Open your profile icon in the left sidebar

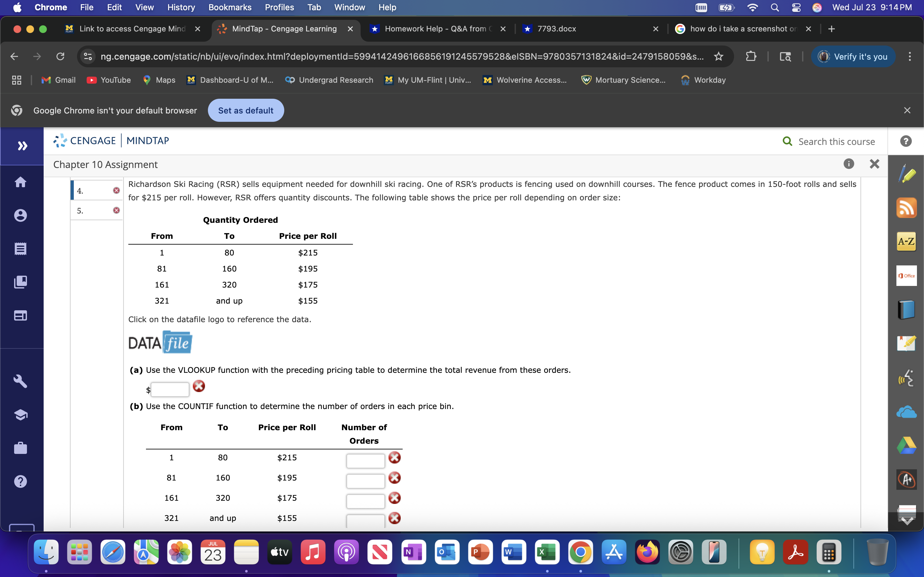[x=21, y=215]
